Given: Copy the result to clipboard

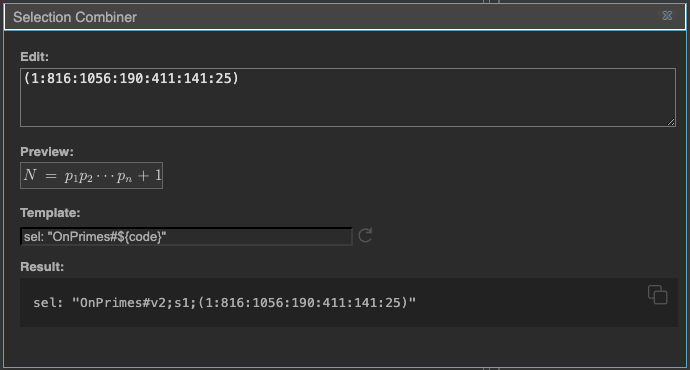Looking at the screenshot, I should coord(657,294).
